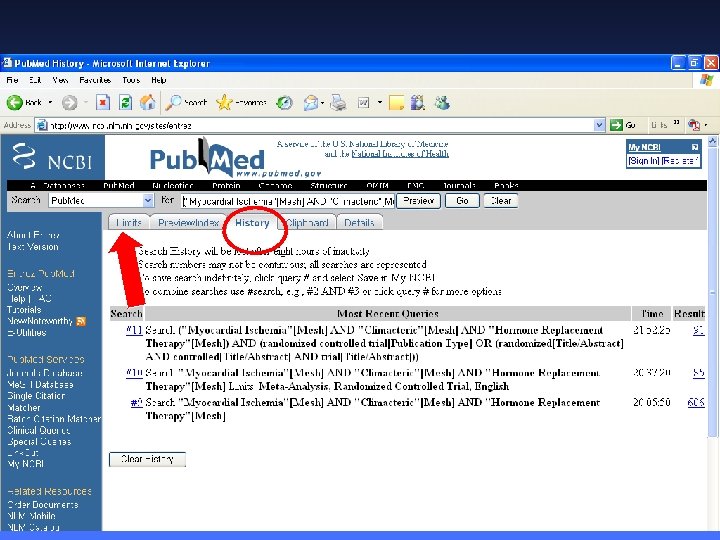Viewport: 720px width, 540px height.
Task: Open the Tutorials sidebar link
Action: (x=24, y=309)
